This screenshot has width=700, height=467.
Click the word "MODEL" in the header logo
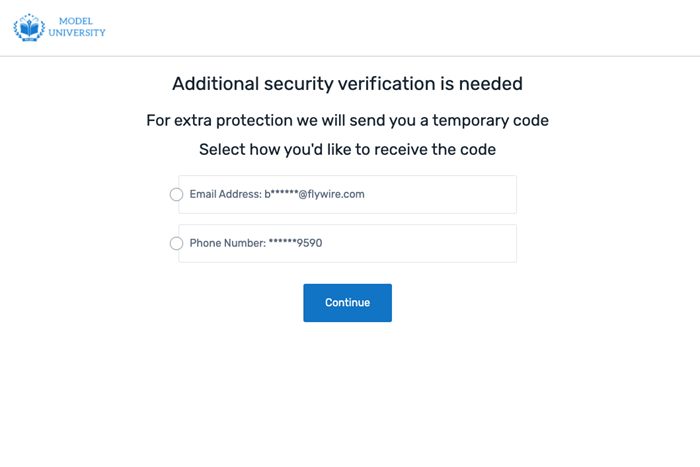(75, 21)
